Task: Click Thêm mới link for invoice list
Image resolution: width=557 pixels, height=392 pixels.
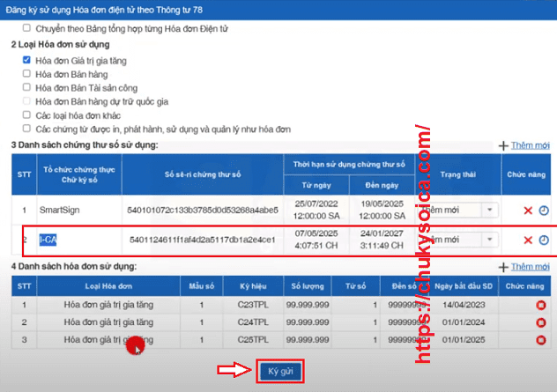Action: point(530,267)
